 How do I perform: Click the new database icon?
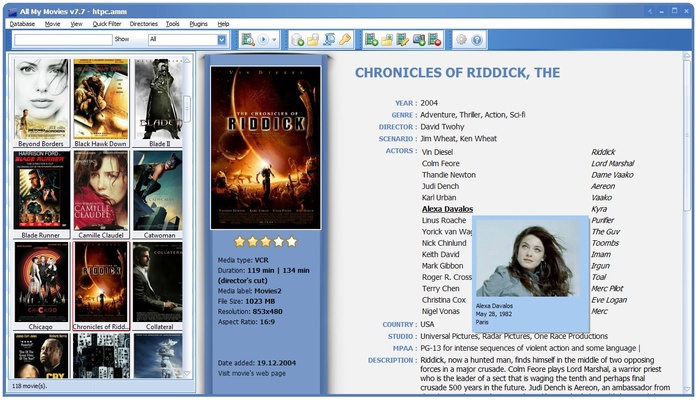pos(297,40)
